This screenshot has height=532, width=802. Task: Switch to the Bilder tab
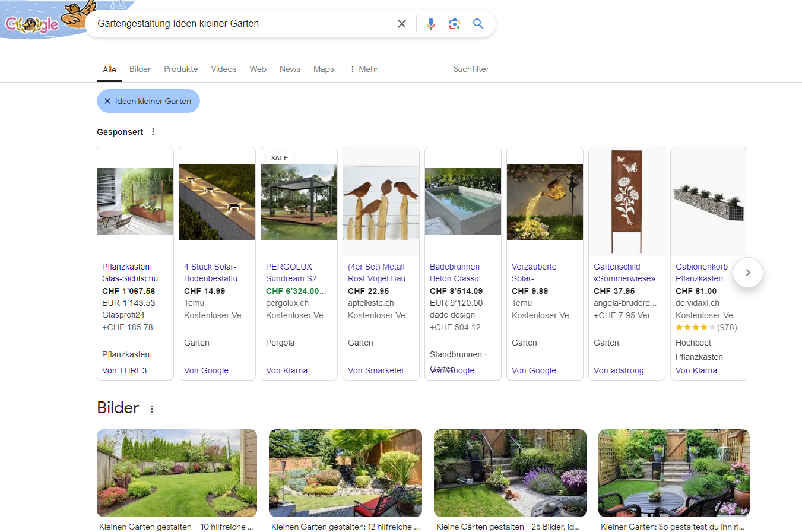(x=140, y=69)
